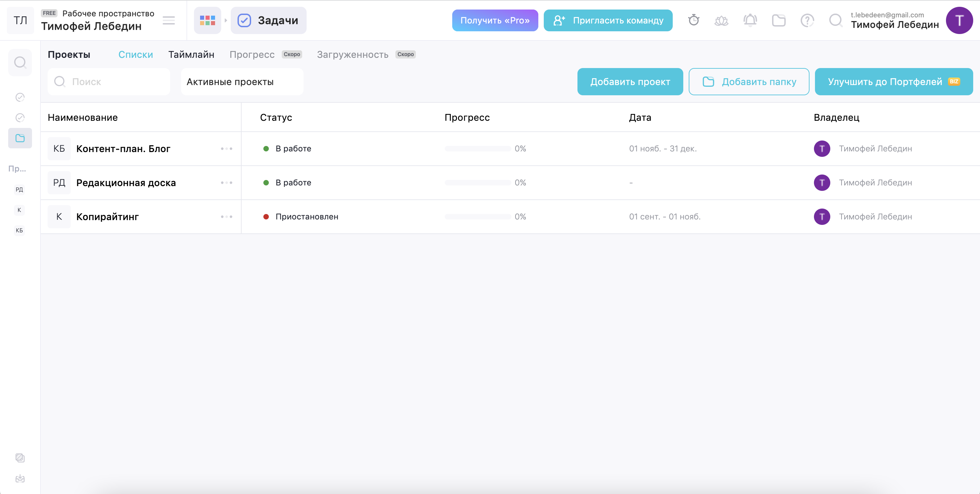Select the projects folder icon in sidebar
The image size is (980, 494).
[x=20, y=138]
